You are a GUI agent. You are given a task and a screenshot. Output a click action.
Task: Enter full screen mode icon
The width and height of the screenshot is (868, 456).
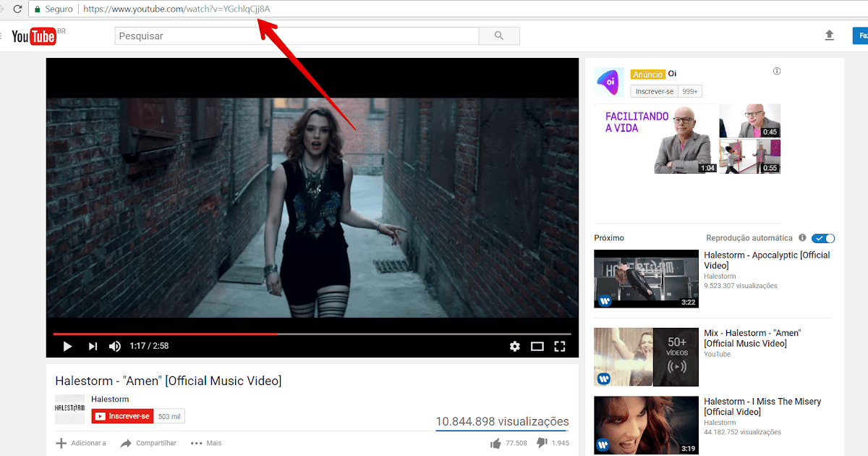[559, 346]
